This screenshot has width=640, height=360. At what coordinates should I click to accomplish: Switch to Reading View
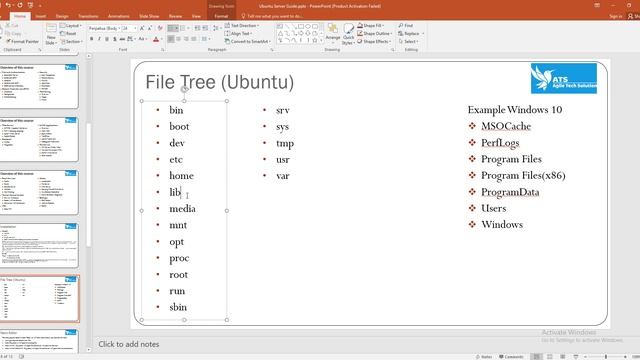(562, 357)
